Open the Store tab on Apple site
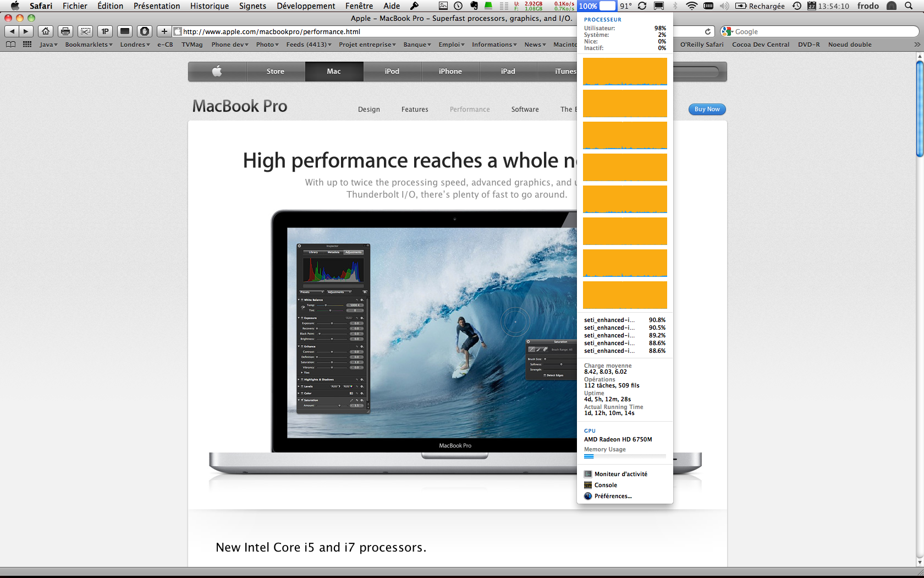The image size is (924, 578). tap(276, 71)
